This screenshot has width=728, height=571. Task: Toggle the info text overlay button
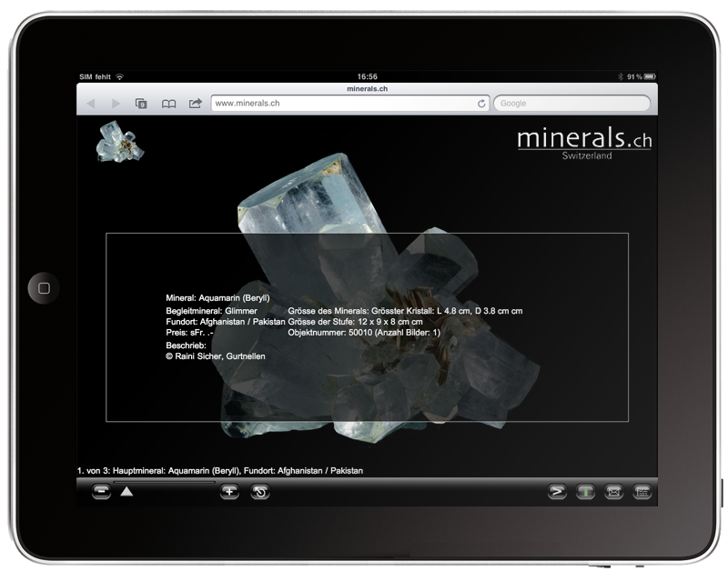585,492
